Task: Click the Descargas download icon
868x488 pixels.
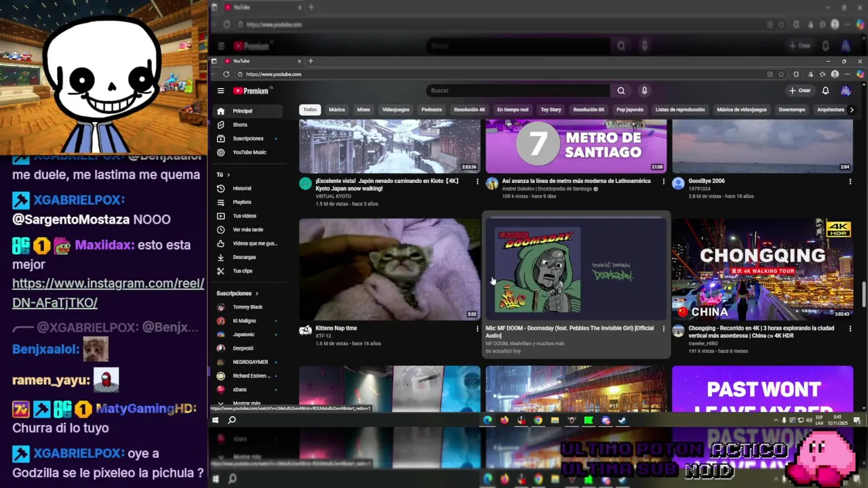Action: click(220, 258)
